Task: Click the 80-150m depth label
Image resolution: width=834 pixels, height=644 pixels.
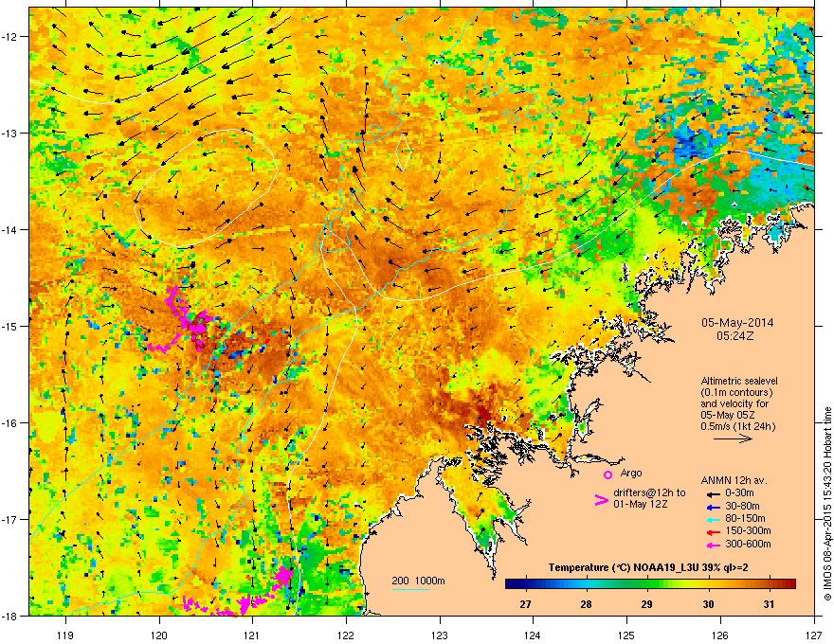Action: point(745,519)
